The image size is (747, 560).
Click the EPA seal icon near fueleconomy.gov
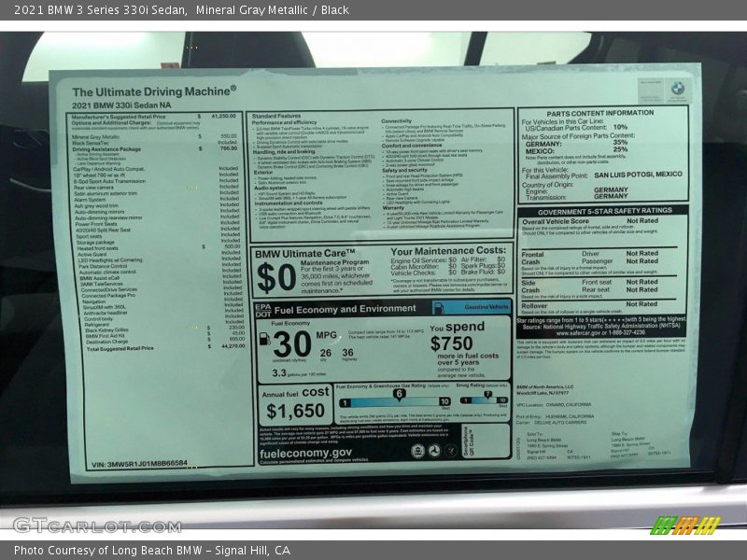[417, 451]
